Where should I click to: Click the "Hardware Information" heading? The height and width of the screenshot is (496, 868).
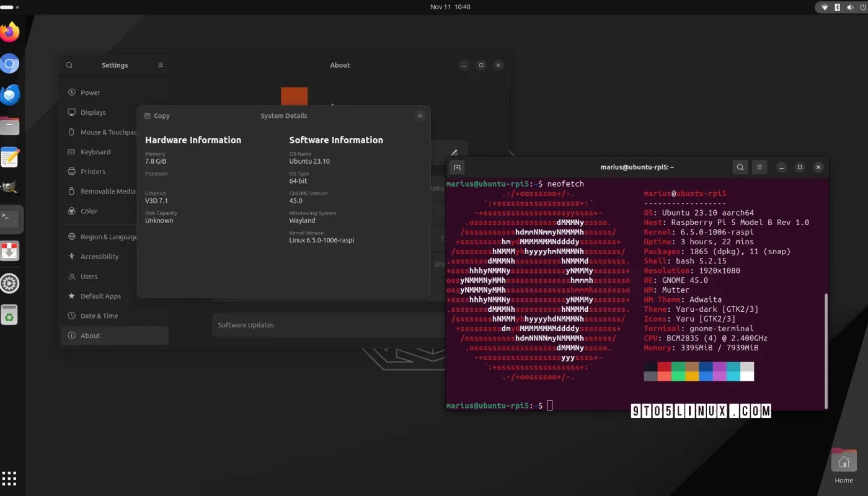click(x=193, y=140)
